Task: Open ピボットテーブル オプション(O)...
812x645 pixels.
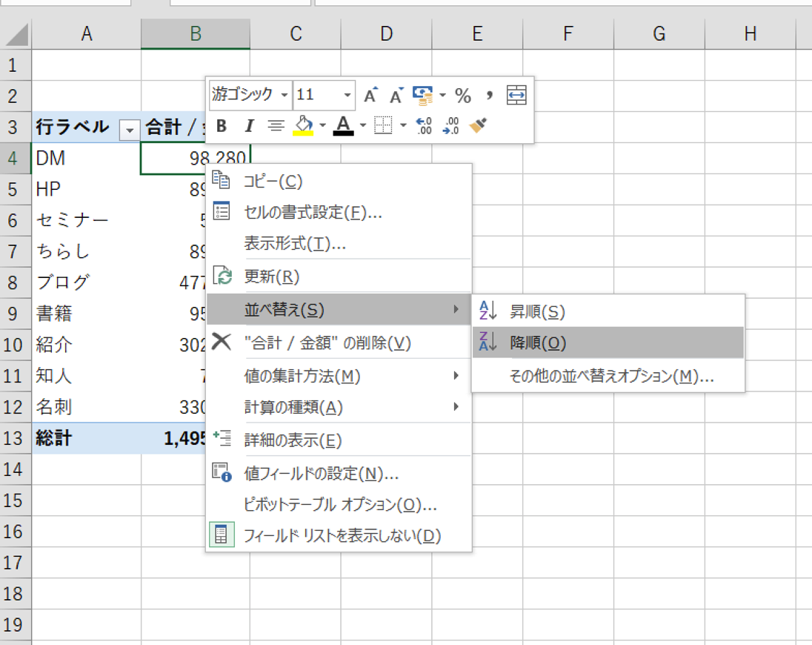Action: [339, 505]
